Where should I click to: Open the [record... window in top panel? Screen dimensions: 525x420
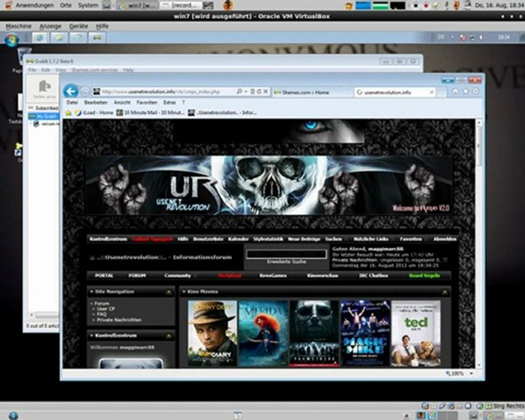(181, 5)
